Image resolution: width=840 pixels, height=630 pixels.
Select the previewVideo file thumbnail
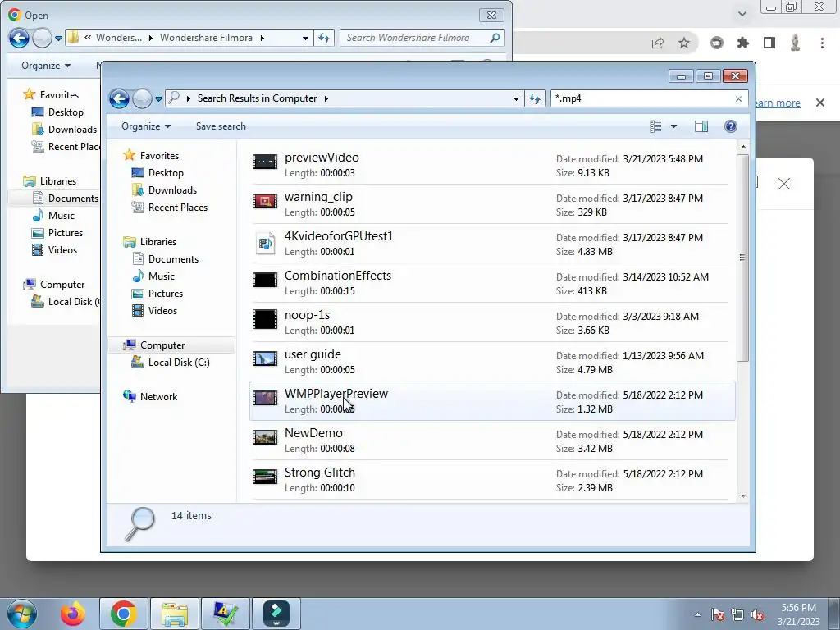tap(265, 162)
